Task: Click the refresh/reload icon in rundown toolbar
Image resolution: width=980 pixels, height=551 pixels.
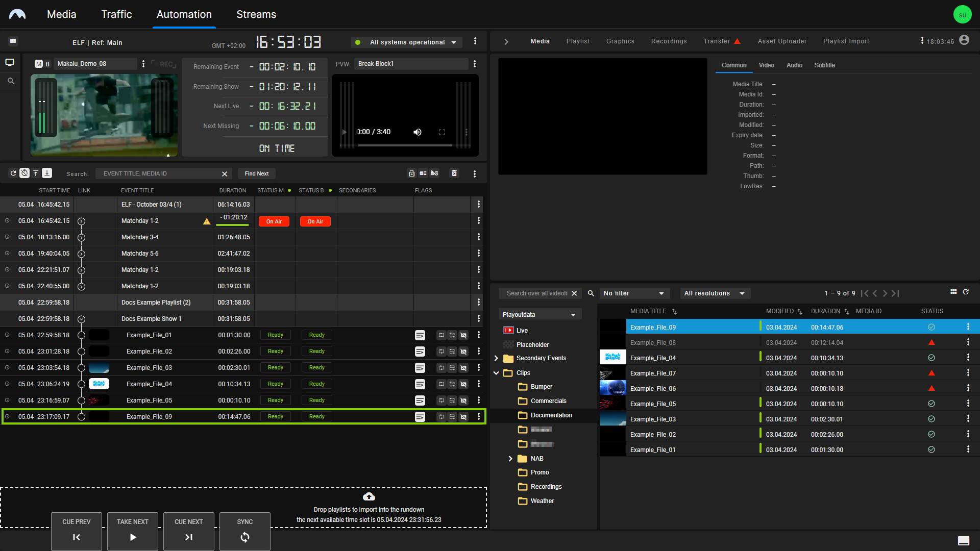Action: click(12, 173)
